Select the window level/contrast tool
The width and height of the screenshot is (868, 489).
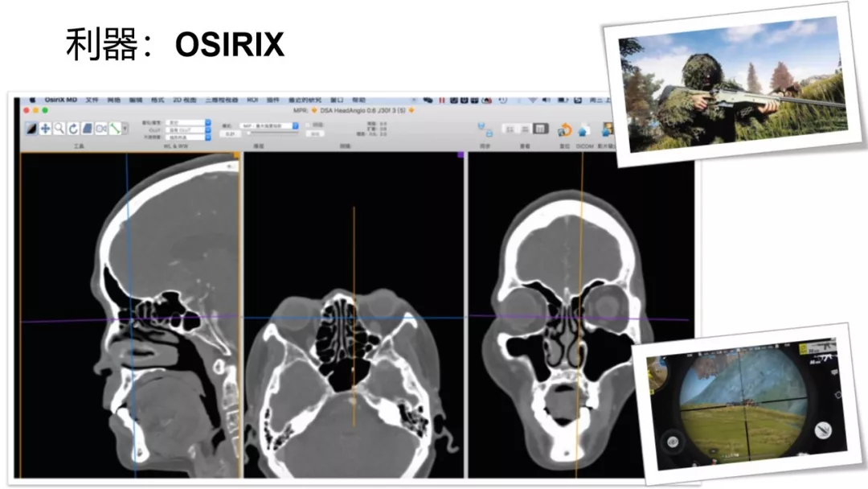coord(31,129)
